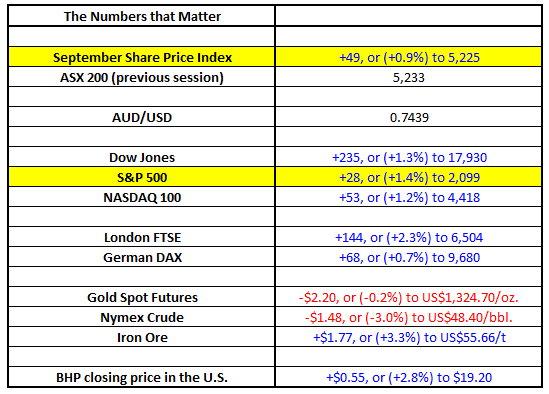Select the 0.7439 exchange rate cell
This screenshot has width=549, height=394.
point(409,117)
